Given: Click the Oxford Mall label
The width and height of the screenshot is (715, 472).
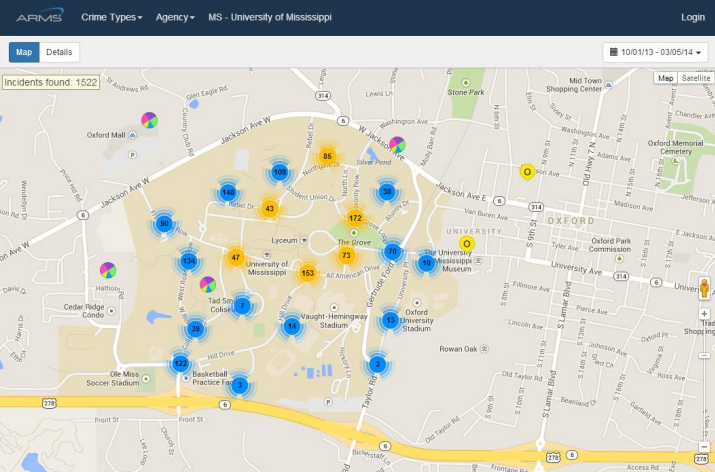Looking at the screenshot, I should click(x=106, y=135).
